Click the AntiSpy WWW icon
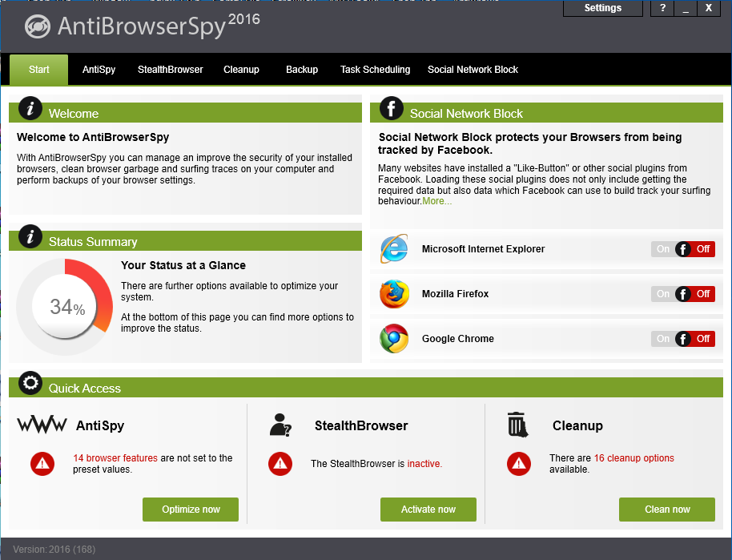The width and height of the screenshot is (732, 560). click(42, 425)
